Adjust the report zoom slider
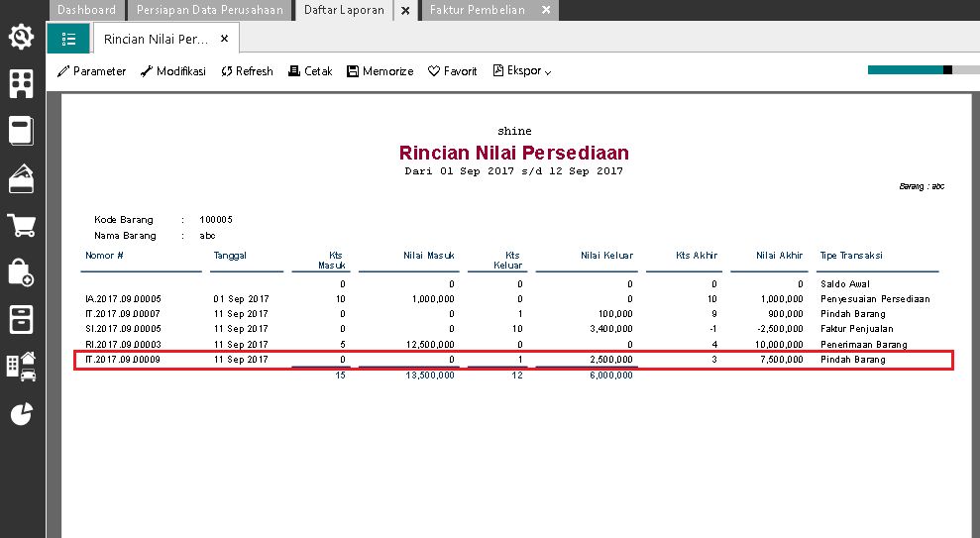Viewport: 980px width, 538px height. pos(947,70)
